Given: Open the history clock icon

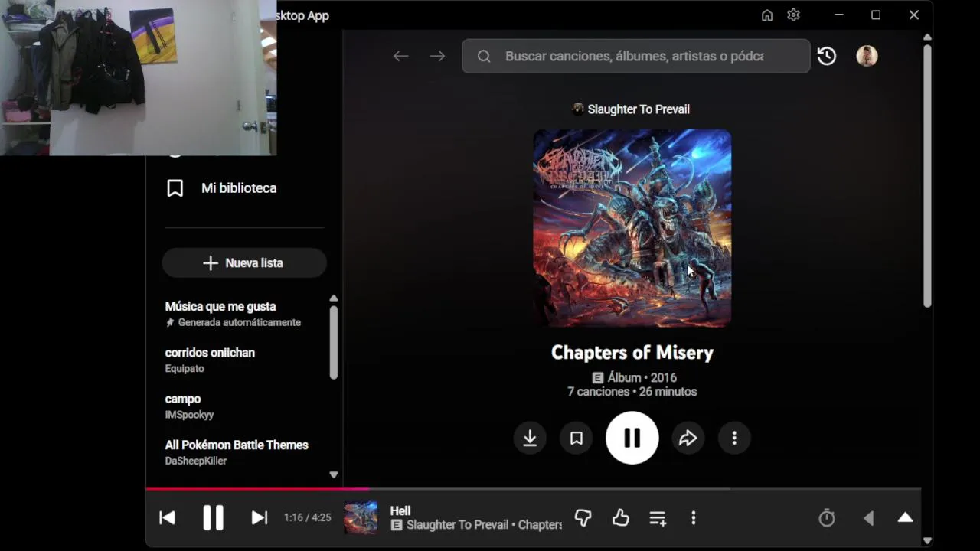Looking at the screenshot, I should (827, 56).
